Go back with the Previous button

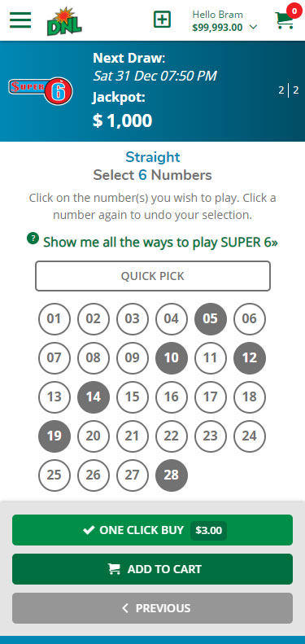[x=152, y=608]
